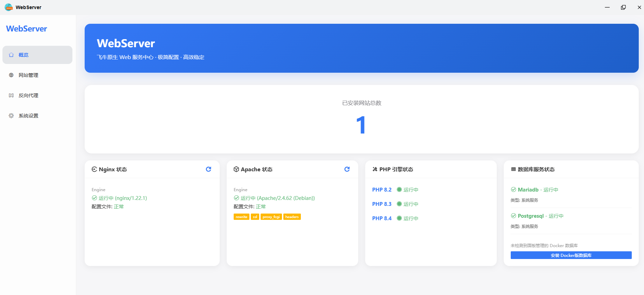Click the installed sites count number 1
644x295 pixels.
pos(361,125)
